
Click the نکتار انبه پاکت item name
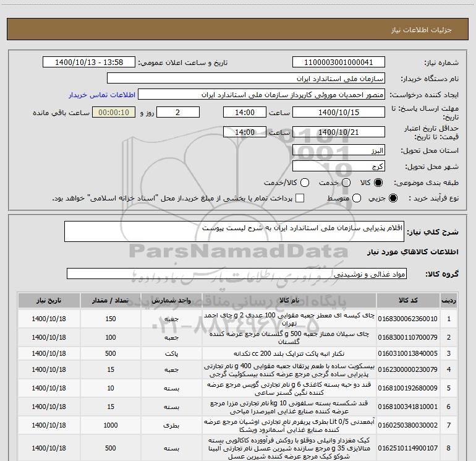coord(289,353)
